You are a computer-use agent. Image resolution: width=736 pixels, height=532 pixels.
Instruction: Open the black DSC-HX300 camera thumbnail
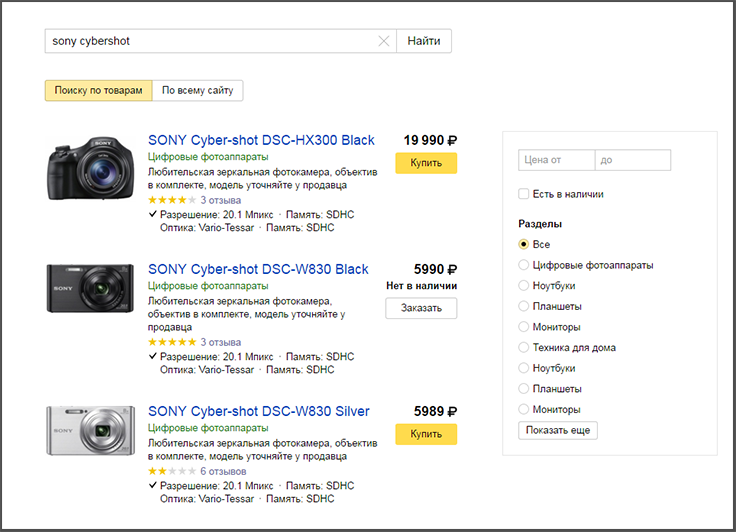tap(91, 169)
